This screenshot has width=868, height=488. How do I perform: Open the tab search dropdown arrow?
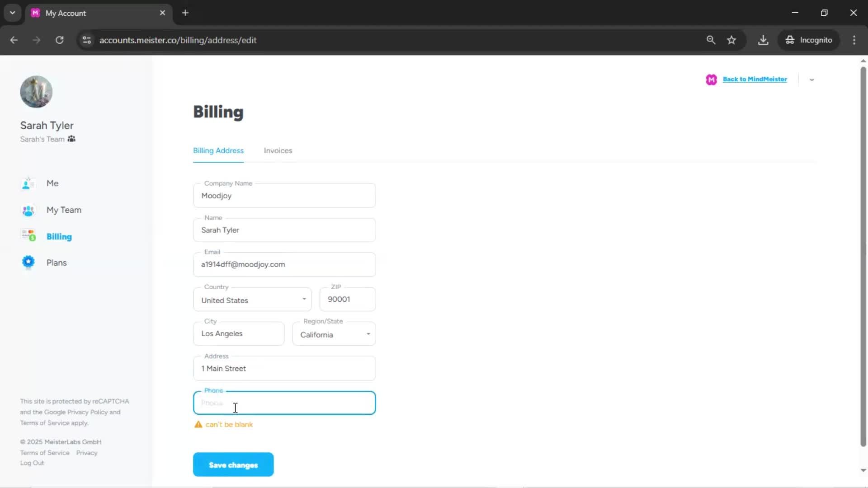13,13
